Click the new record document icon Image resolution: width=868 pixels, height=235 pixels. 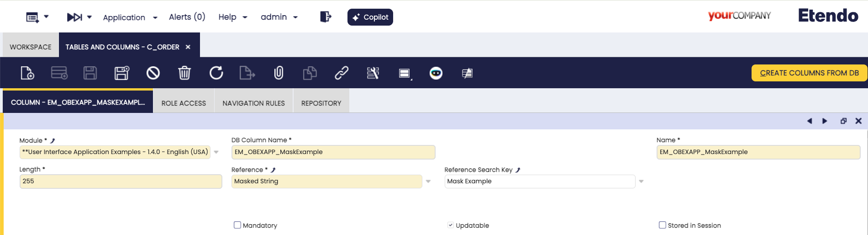point(27,73)
